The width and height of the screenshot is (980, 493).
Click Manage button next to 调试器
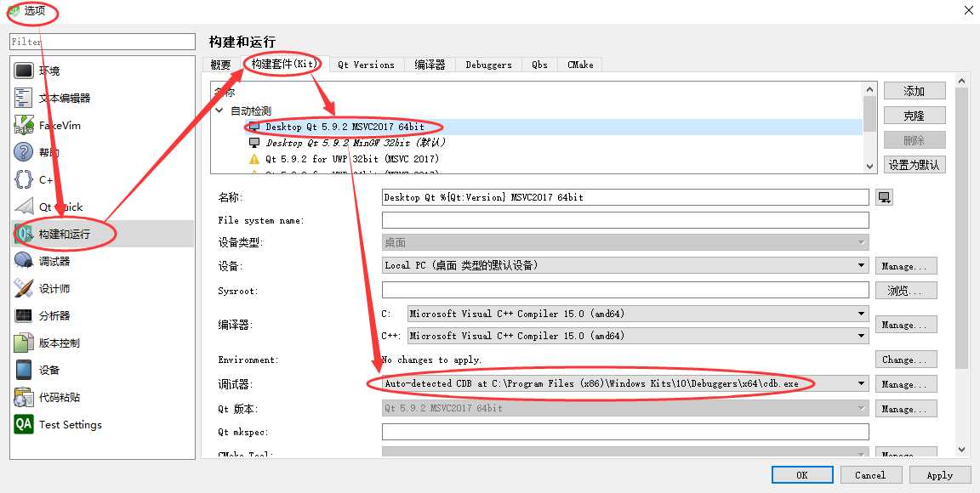tap(906, 384)
